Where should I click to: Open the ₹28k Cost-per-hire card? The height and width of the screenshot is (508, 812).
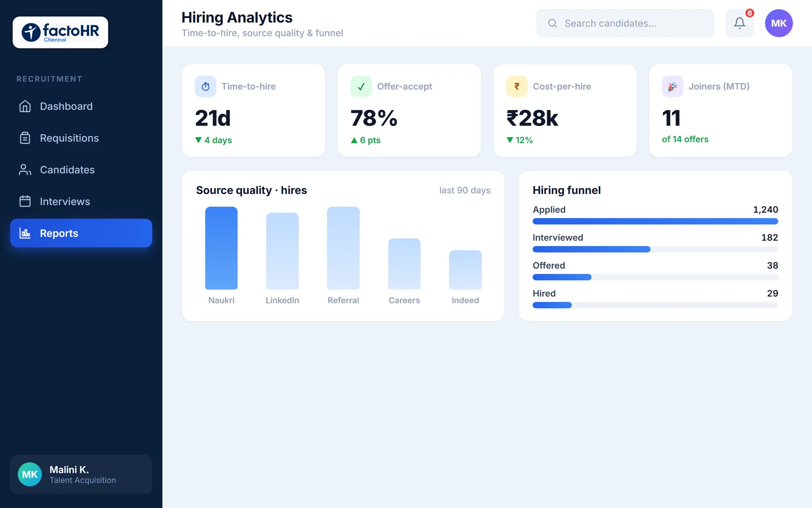tap(565, 110)
